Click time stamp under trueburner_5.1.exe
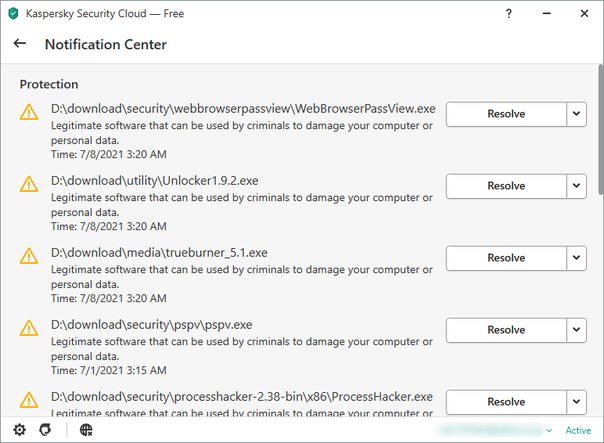604x443 pixels. tap(109, 299)
